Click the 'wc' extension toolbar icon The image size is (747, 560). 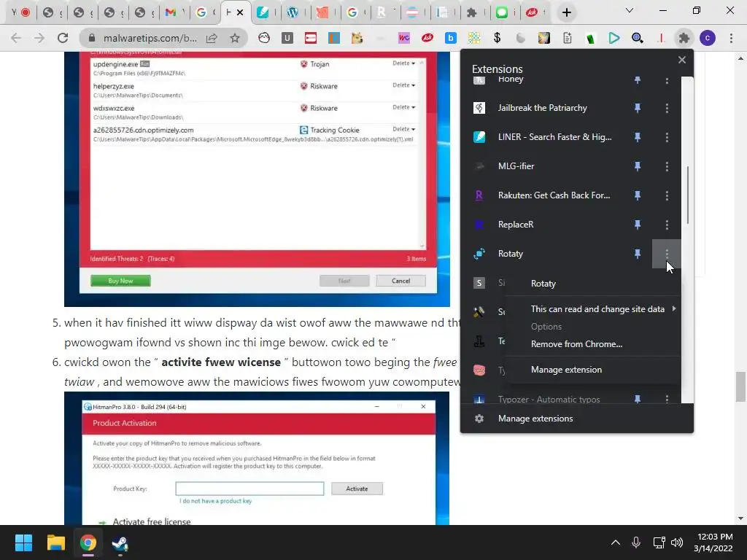(404, 38)
